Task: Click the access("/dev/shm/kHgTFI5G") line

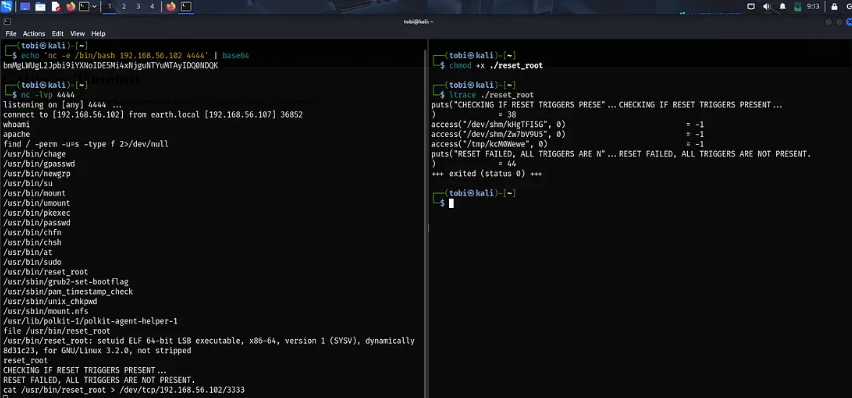Action: (568, 125)
